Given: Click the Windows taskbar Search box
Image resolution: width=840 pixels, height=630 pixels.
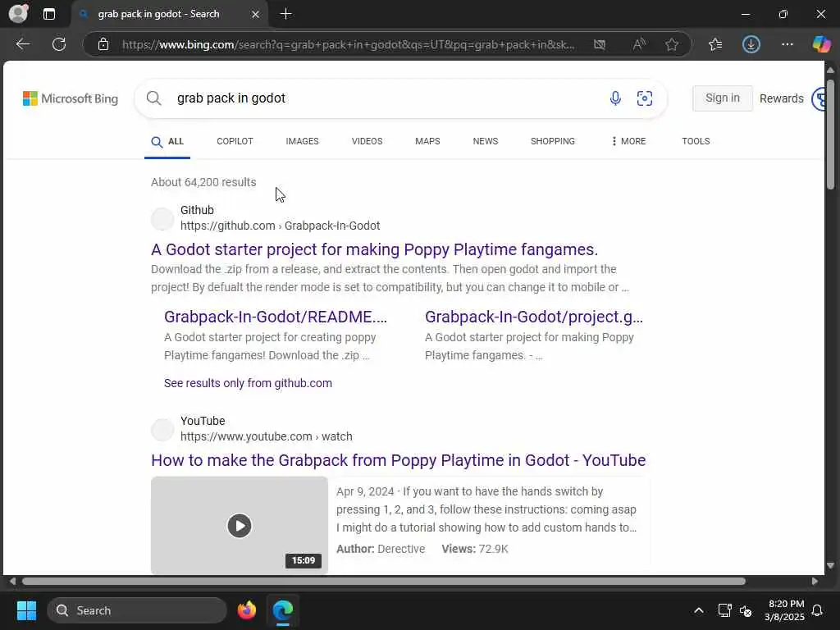Looking at the screenshot, I should point(137,610).
